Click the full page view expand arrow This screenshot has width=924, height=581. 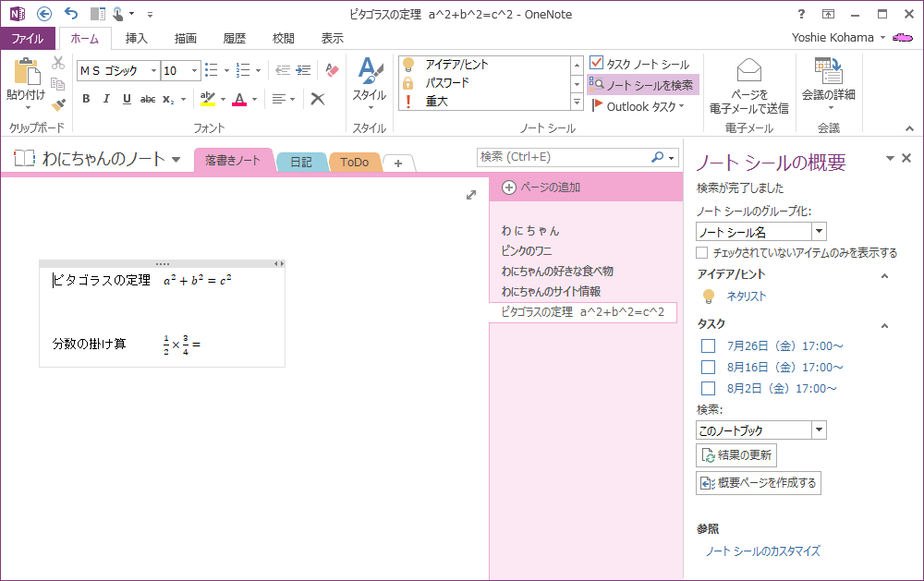[x=471, y=195]
